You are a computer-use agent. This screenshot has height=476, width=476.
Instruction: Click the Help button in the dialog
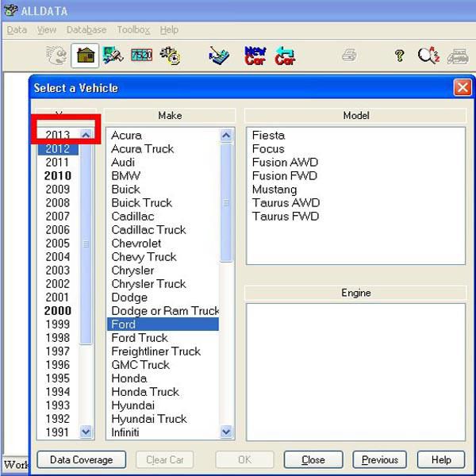coord(440,459)
